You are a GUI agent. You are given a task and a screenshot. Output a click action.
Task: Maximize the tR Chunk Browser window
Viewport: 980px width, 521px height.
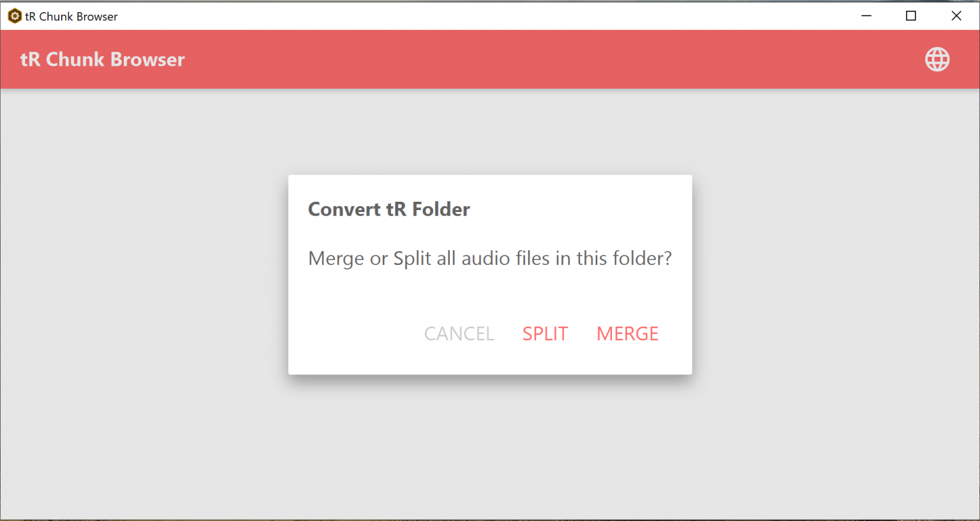[x=910, y=16]
